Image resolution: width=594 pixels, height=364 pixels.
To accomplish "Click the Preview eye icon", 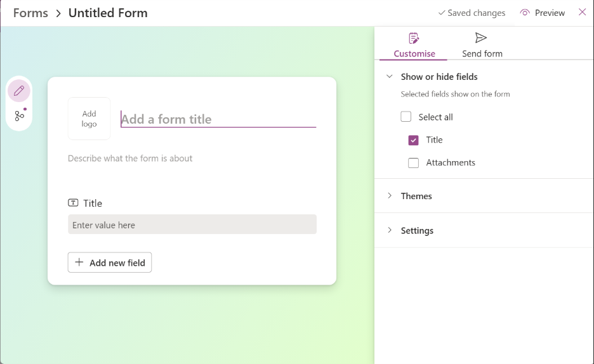I will [x=525, y=13].
